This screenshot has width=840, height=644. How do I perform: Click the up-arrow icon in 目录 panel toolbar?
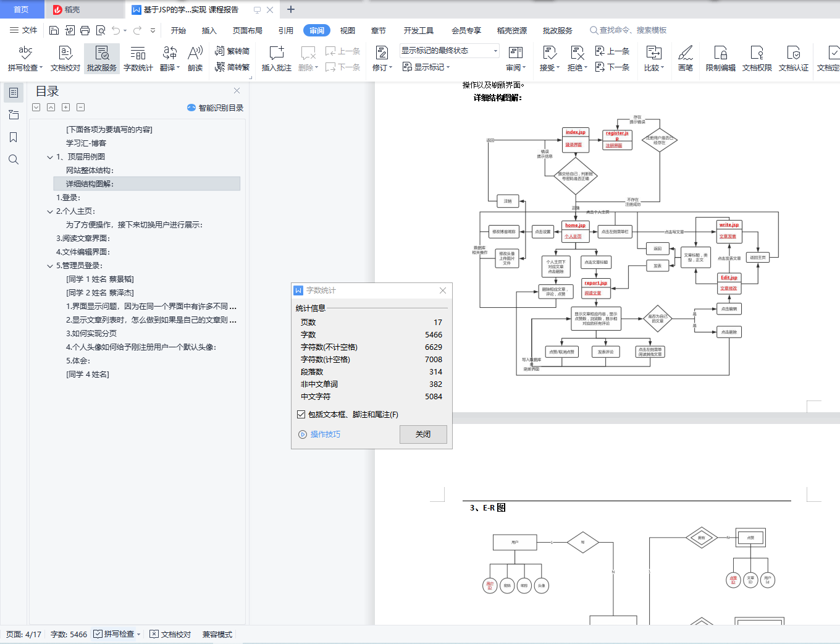click(x=51, y=108)
